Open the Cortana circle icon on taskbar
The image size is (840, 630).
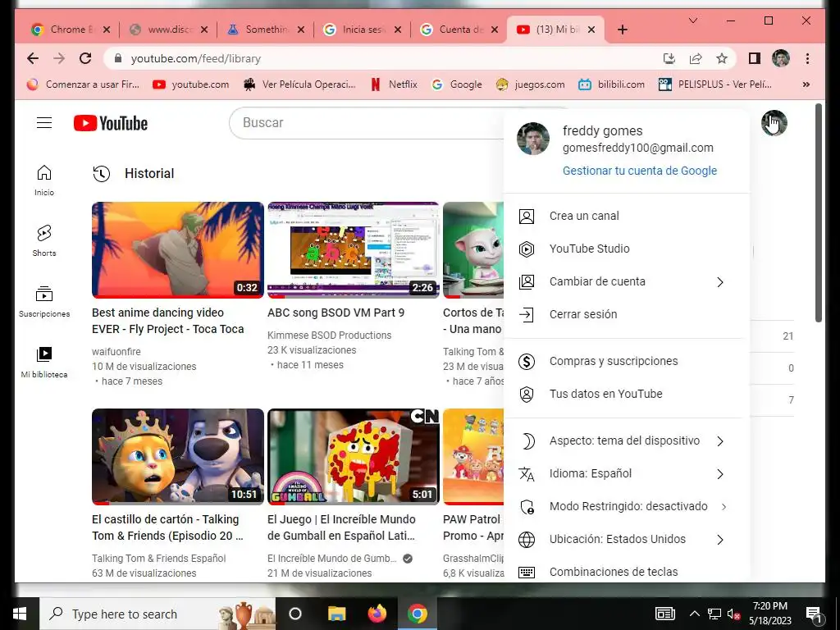(x=295, y=614)
